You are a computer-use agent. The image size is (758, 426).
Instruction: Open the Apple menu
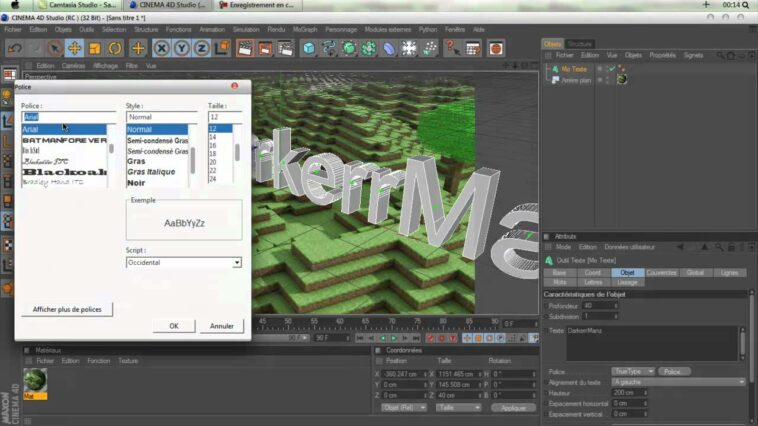[x=15, y=5]
